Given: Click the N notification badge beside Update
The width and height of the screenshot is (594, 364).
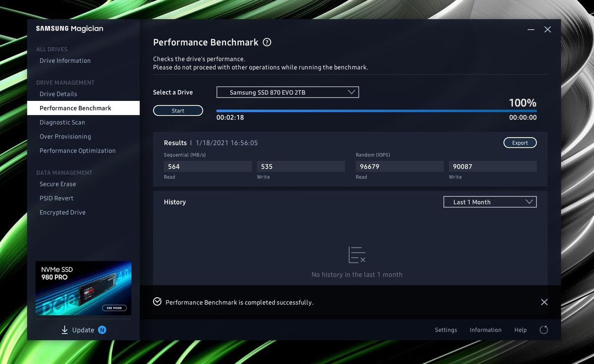Looking at the screenshot, I should [x=101, y=329].
